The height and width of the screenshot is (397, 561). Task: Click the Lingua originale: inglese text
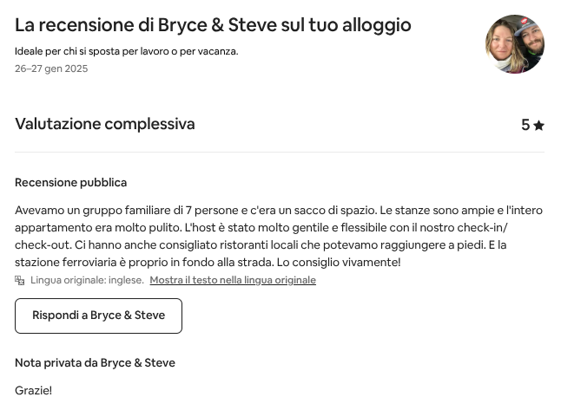[87, 280]
